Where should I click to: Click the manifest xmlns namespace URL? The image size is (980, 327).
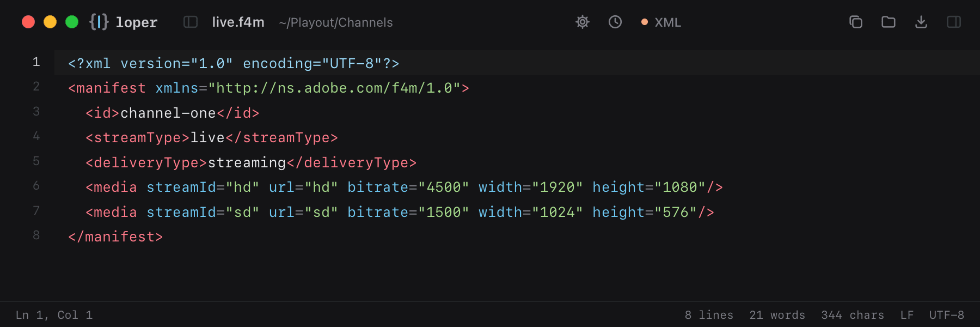click(x=334, y=88)
